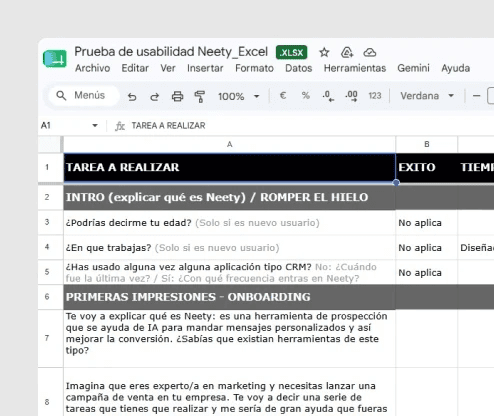Click cell TAREA A REALIZAR
Screen dimensions: 494x416
coord(229,167)
